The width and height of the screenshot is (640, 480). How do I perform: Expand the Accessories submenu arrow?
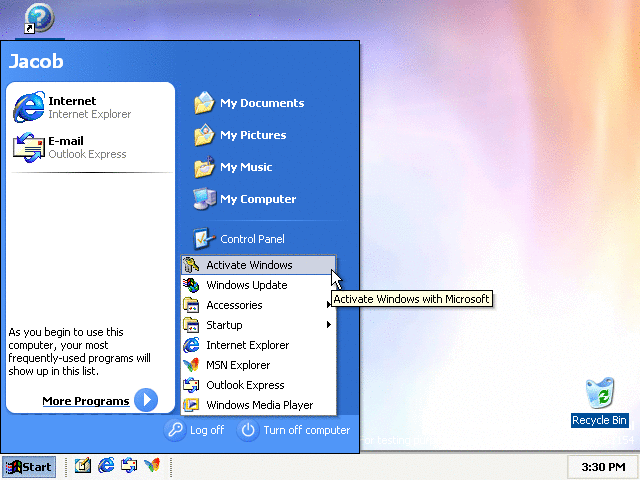click(x=329, y=304)
